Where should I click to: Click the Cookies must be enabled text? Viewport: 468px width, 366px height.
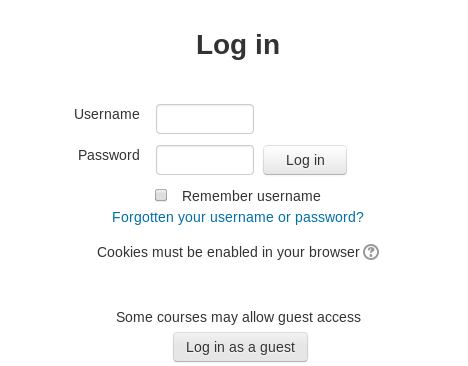point(228,252)
